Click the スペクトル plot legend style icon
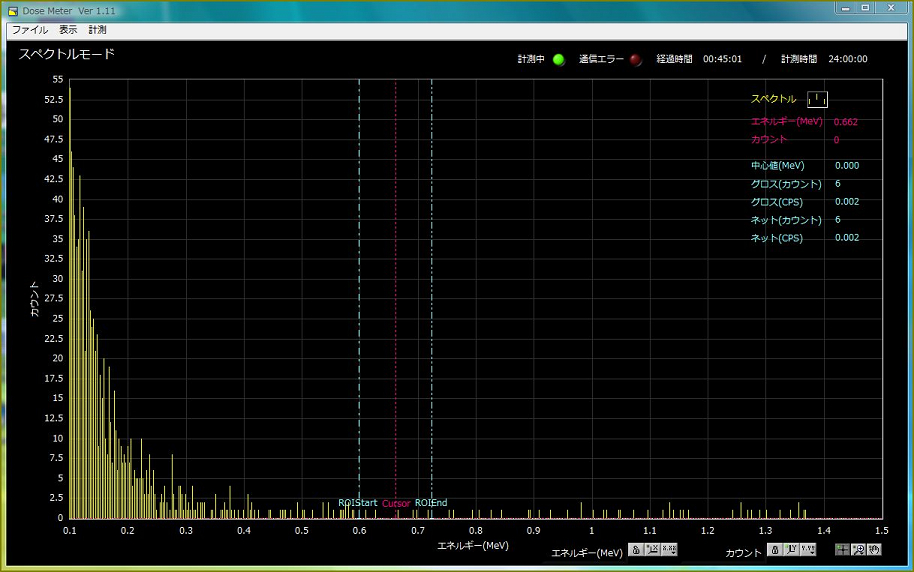The height and width of the screenshot is (572, 914). tap(817, 99)
